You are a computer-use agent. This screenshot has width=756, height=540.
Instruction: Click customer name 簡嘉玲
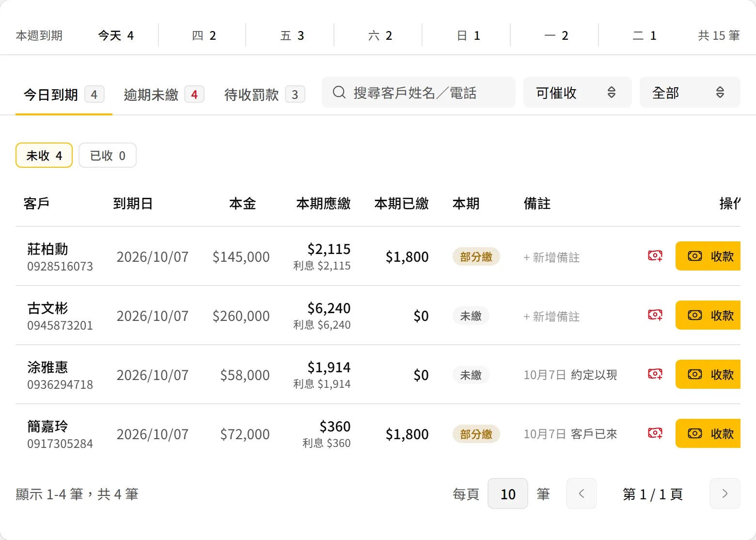coord(47,426)
